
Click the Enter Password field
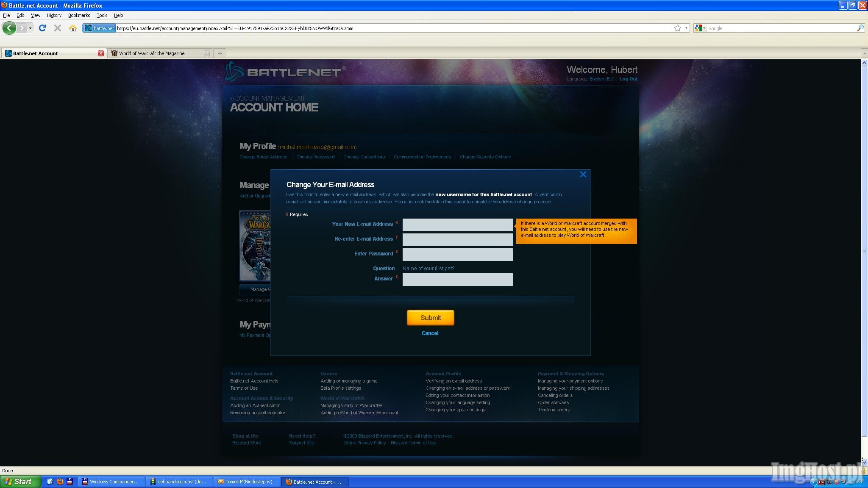[457, 254]
